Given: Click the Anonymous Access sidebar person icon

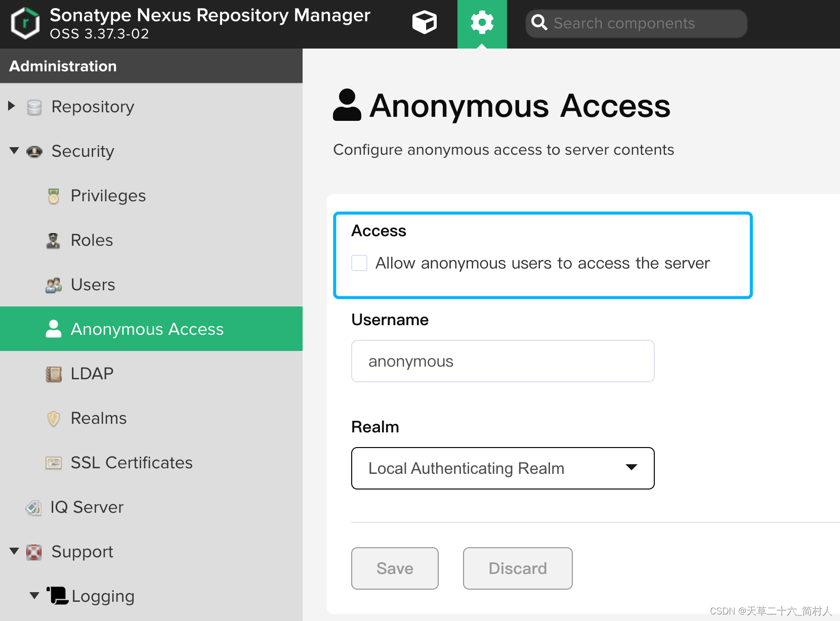Looking at the screenshot, I should coord(54,329).
